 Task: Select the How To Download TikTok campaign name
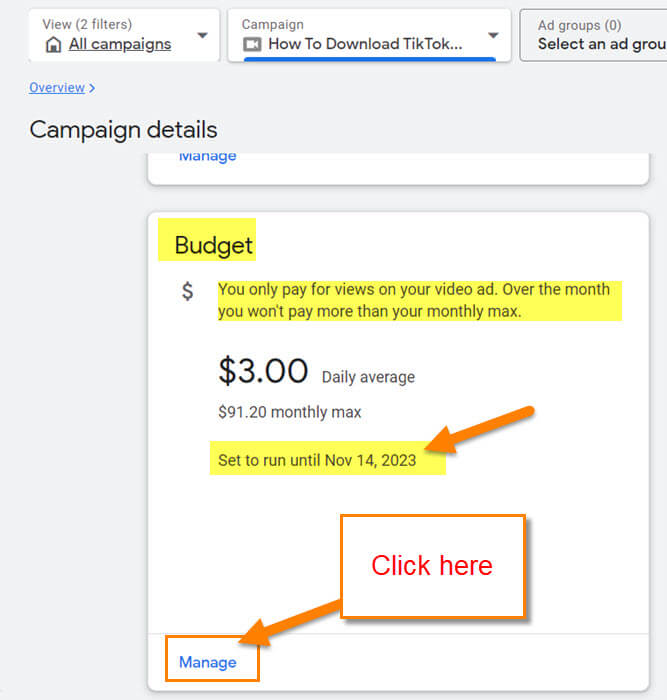click(365, 44)
